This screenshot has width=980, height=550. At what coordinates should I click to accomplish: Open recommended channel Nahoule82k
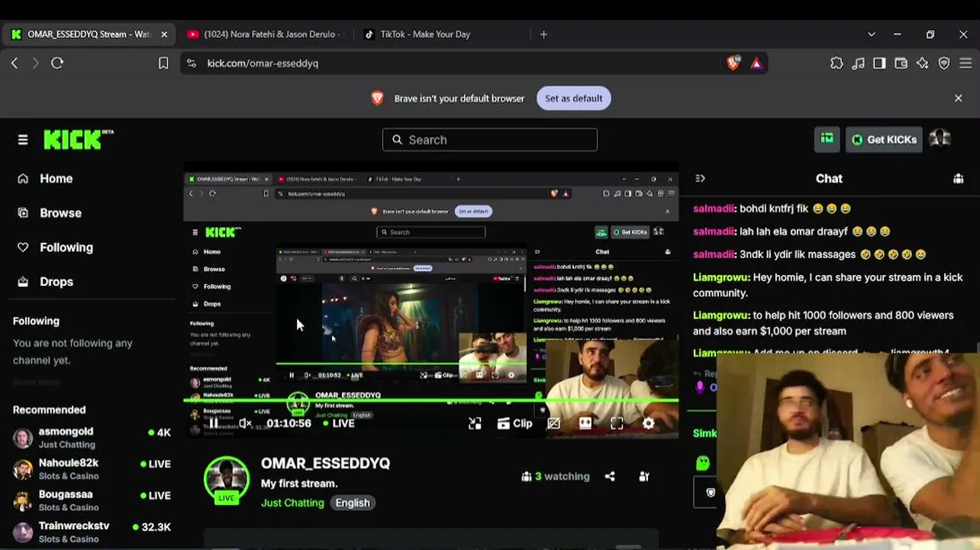92,469
